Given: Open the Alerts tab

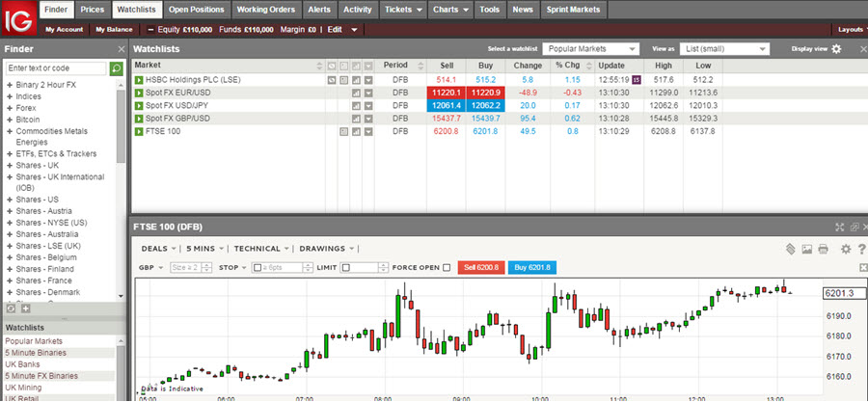Looking at the screenshot, I should pyautogui.click(x=319, y=10).
